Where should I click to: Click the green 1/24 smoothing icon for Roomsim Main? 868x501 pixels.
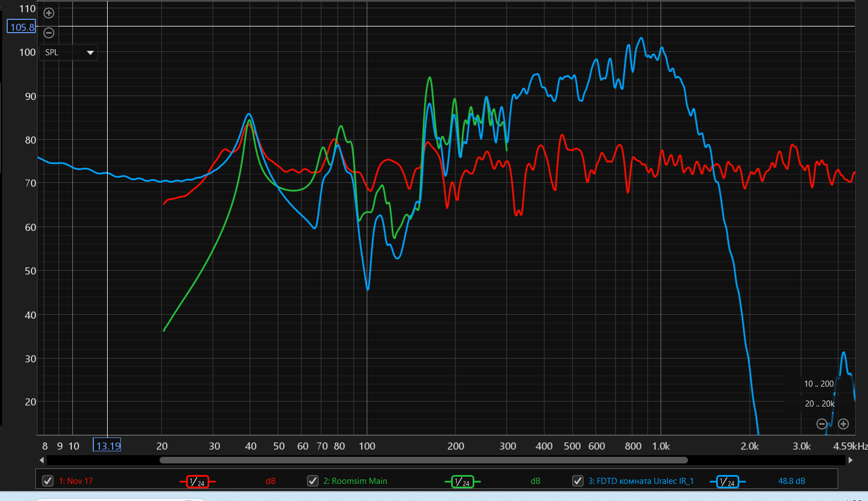pyautogui.click(x=462, y=482)
